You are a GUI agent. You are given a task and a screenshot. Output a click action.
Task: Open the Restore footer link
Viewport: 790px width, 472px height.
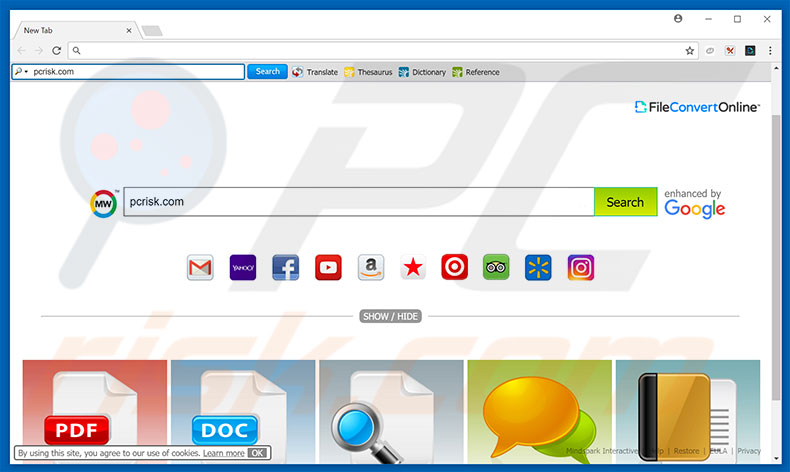tap(686, 451)
